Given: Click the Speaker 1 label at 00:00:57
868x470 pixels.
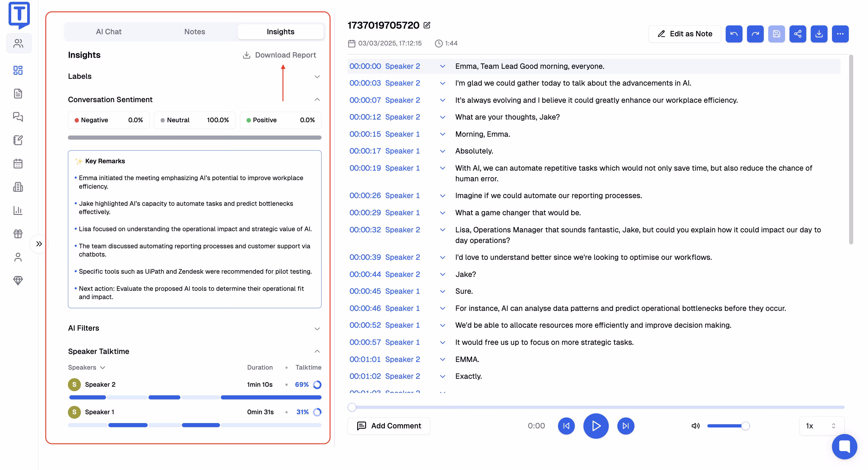Looking at the screenshot, I should (402, 342).
